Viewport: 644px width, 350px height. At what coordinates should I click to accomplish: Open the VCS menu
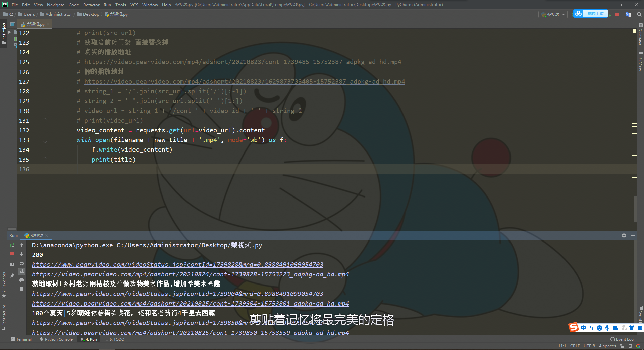point(134,5)
